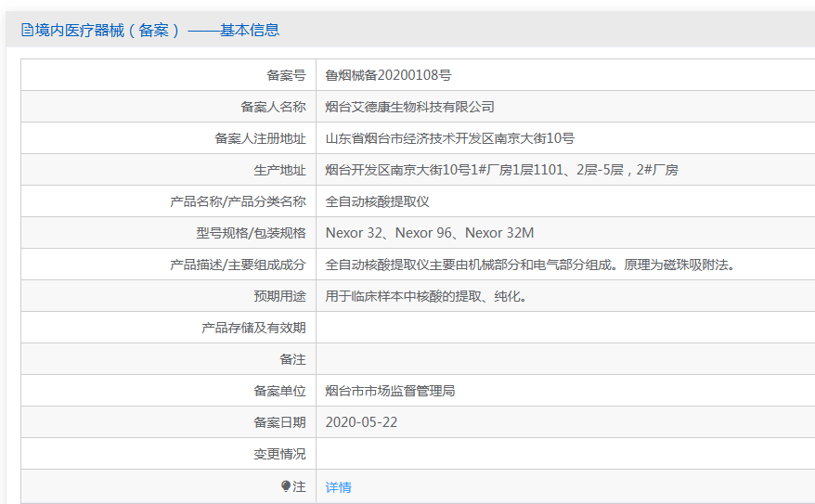815x504 pixels.
Task: Open the 详情 link
Action: (x=339, y=487)
